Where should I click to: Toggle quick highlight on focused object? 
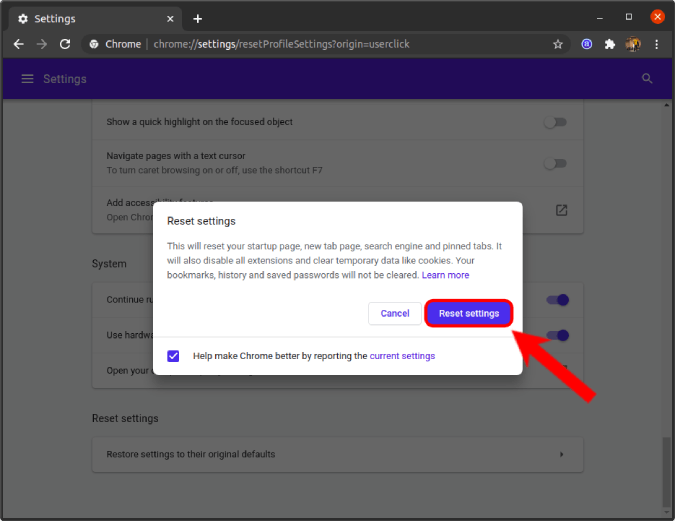click(555, 122)
